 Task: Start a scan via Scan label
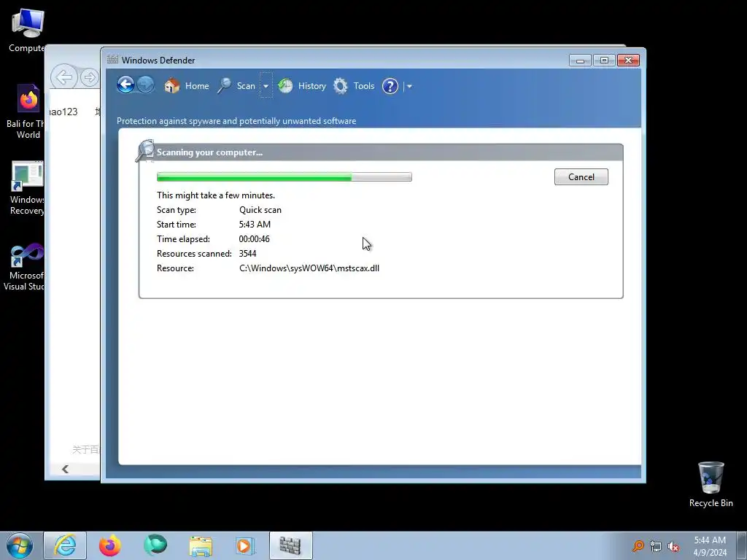(x=246, y=86)
